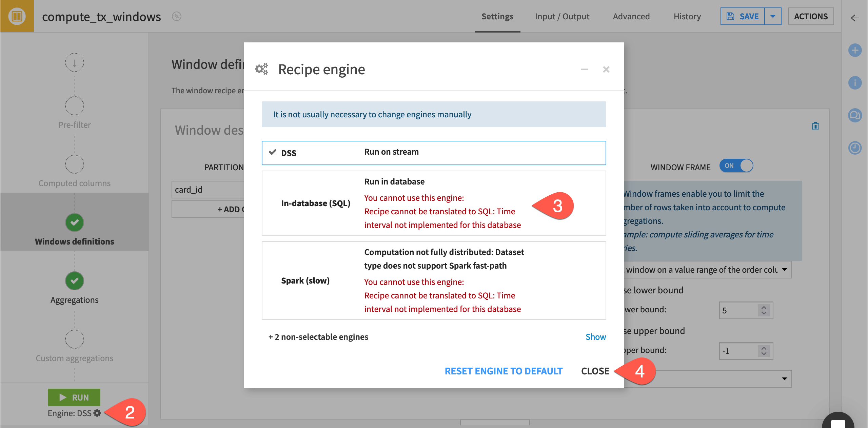Click the back arrow in the right panel
This screenshot has width=868, height=428.
click(x=855, y=18)
